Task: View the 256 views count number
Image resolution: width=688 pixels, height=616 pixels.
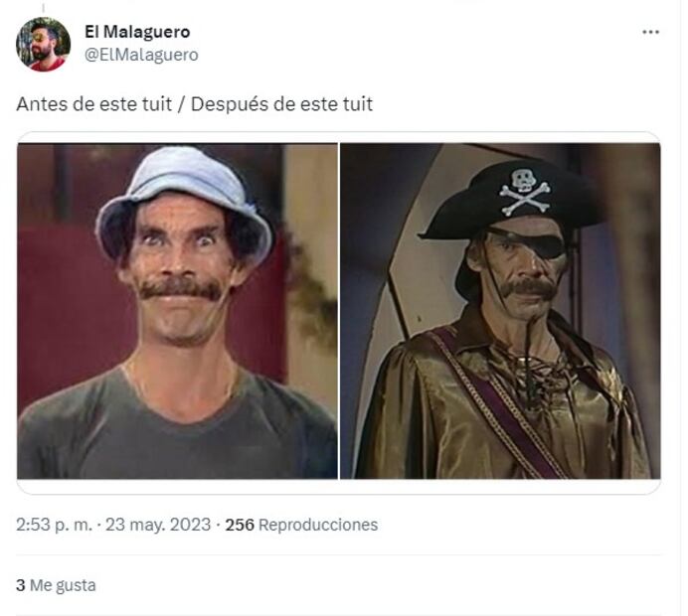Action: (240, 525)
